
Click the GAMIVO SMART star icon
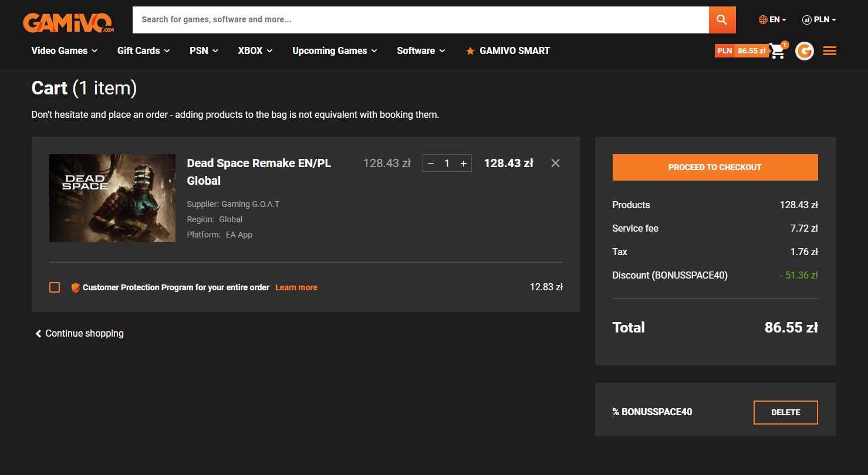(x=470, y=51)
